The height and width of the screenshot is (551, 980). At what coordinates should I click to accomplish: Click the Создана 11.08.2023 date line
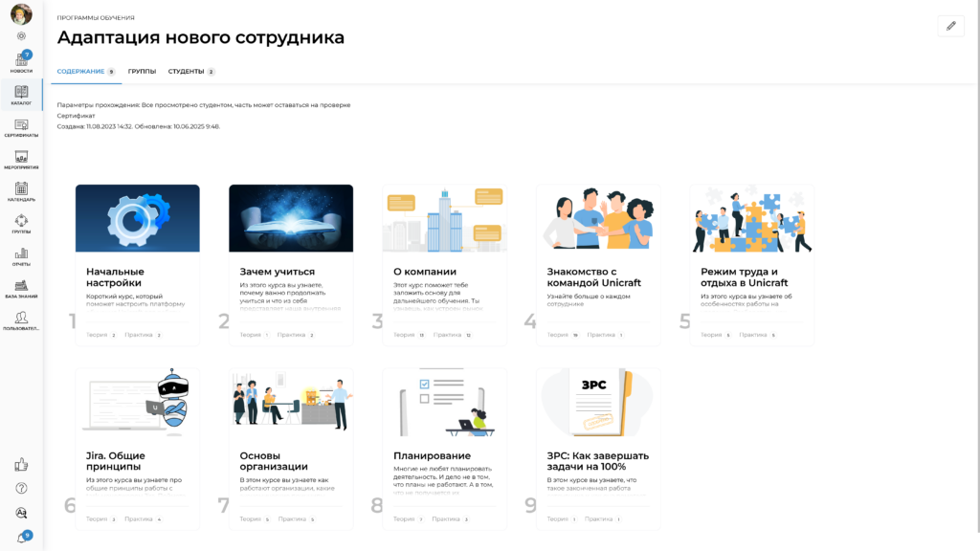click(139, 126)
